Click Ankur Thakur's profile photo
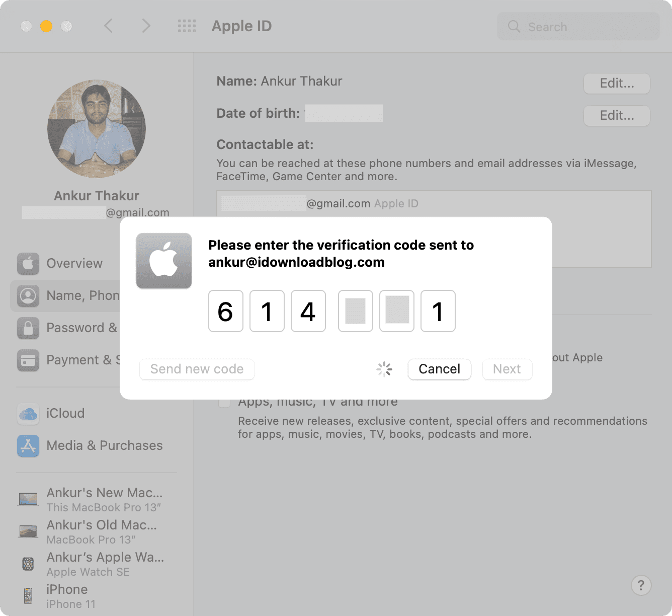 coord(97,129)
